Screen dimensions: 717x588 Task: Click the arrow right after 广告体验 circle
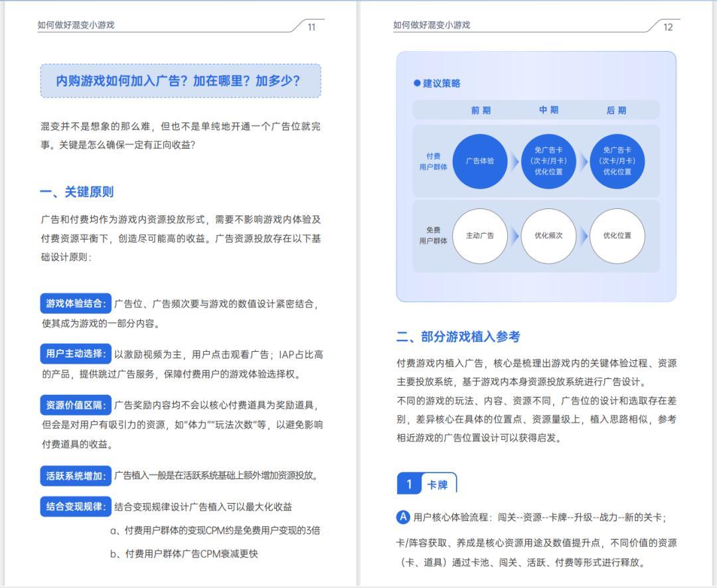514,161
